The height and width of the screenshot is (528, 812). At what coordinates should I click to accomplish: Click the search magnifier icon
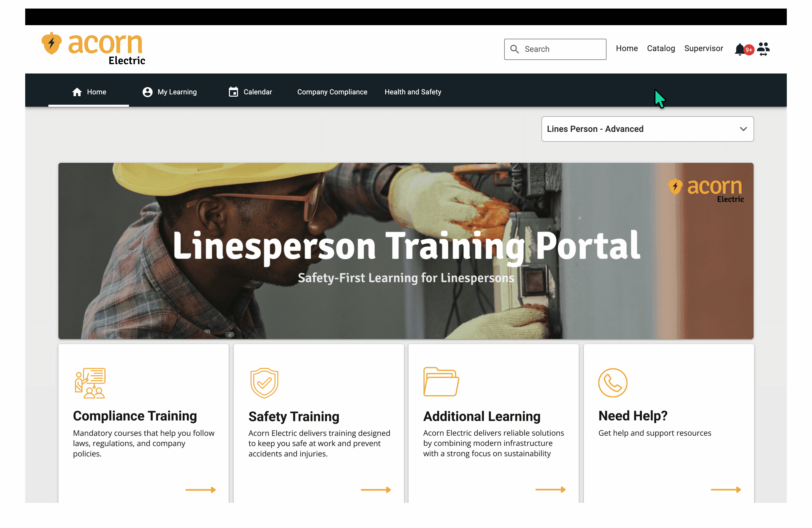click(x=514, y=49)
